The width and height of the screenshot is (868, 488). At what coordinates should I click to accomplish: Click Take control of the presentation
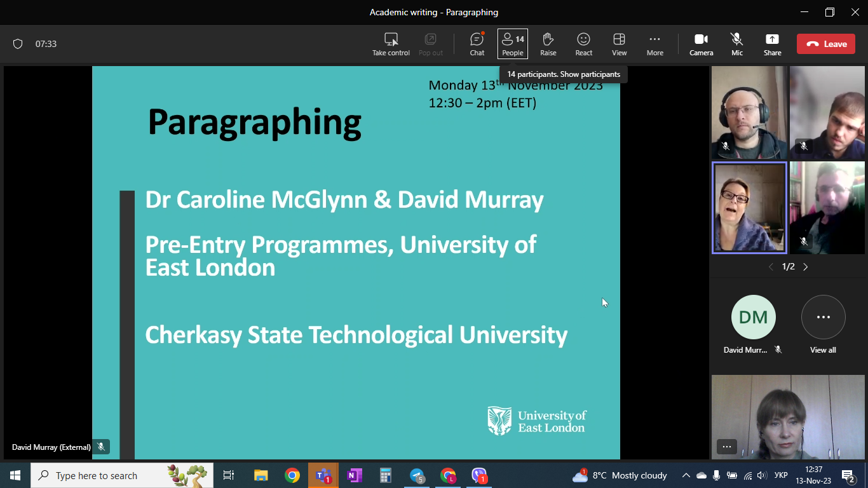391,44
